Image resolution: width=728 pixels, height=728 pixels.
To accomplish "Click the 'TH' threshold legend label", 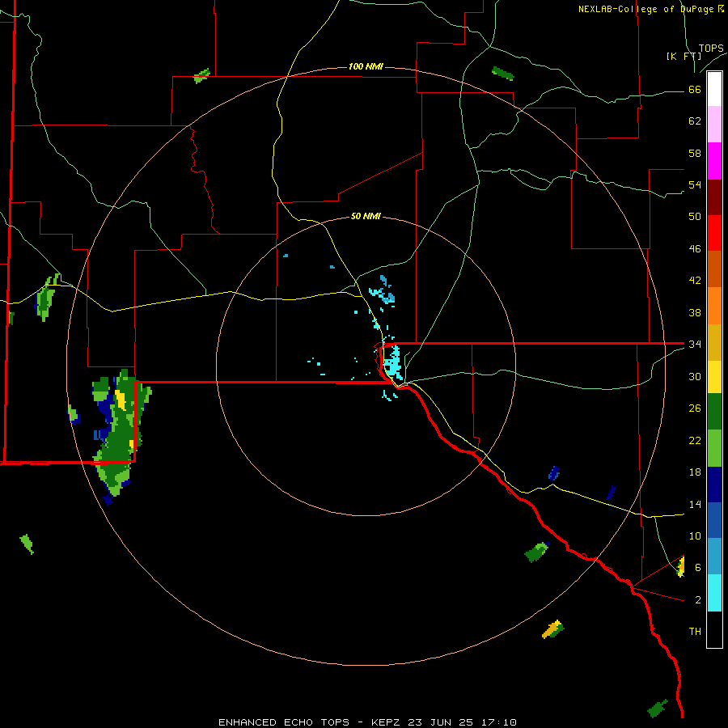I will (695, 632).
